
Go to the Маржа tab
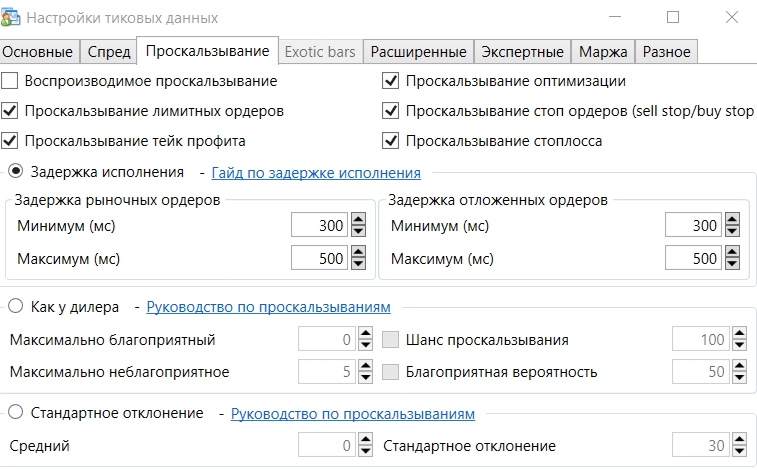coord(603,52)
